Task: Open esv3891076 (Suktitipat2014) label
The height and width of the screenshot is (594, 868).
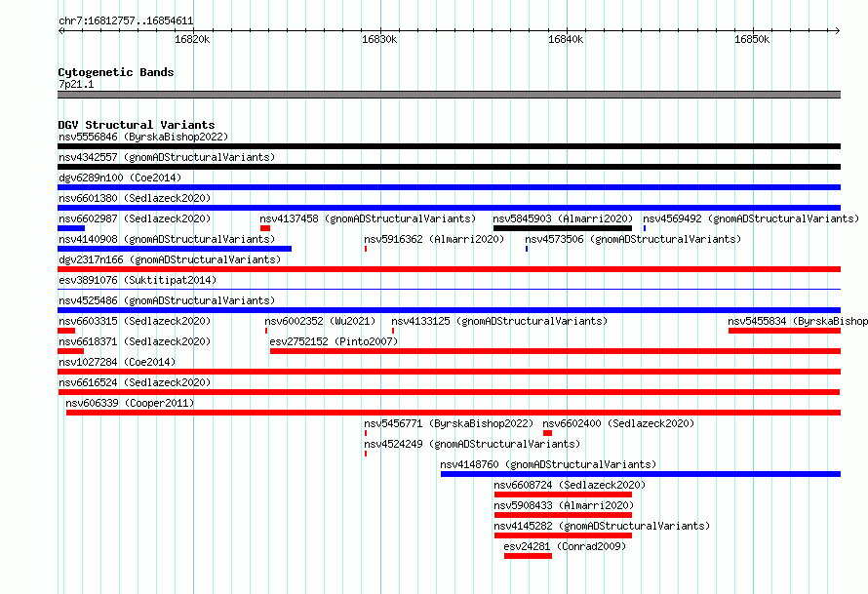Action: [x=138, y=280]
